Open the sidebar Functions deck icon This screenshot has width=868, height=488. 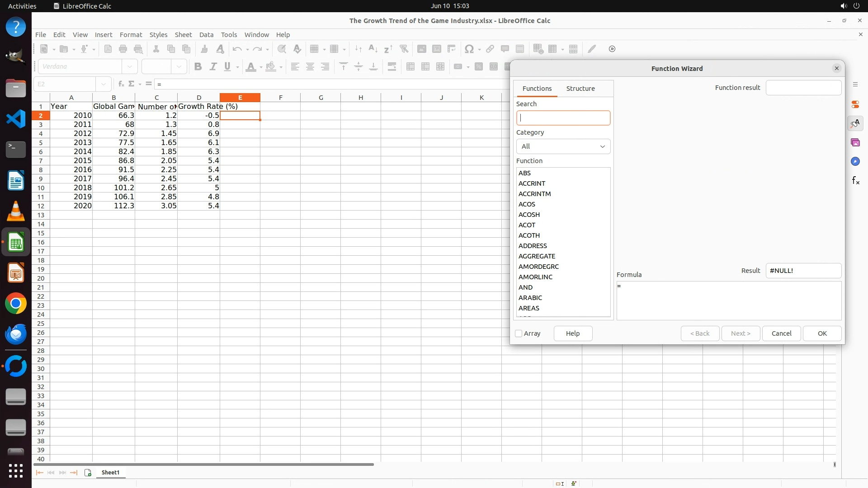855,181
